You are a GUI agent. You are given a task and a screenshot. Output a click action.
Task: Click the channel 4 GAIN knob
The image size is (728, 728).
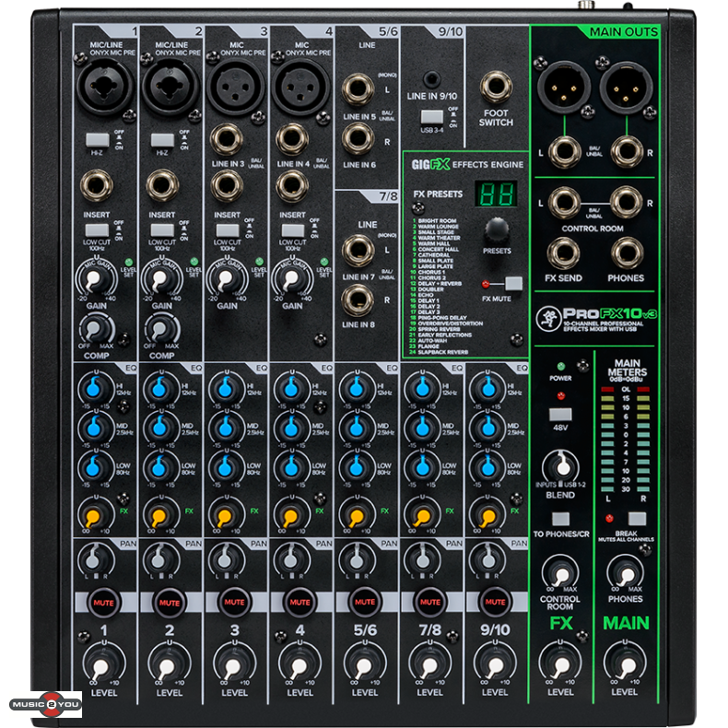292,277
